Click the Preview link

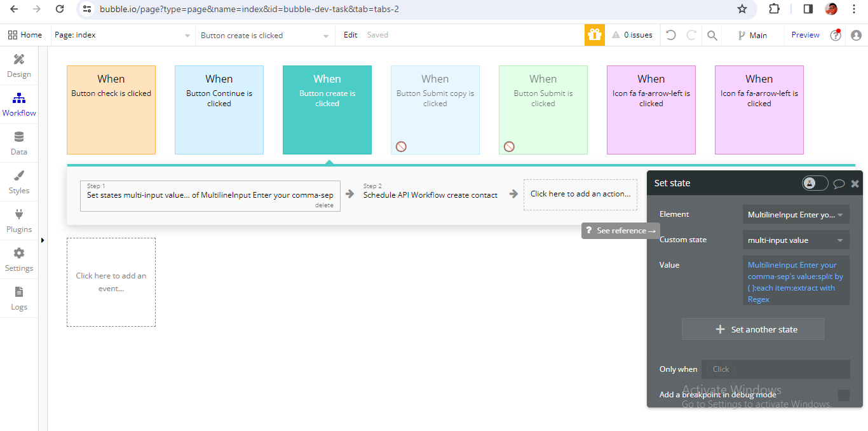coord(805,35)
